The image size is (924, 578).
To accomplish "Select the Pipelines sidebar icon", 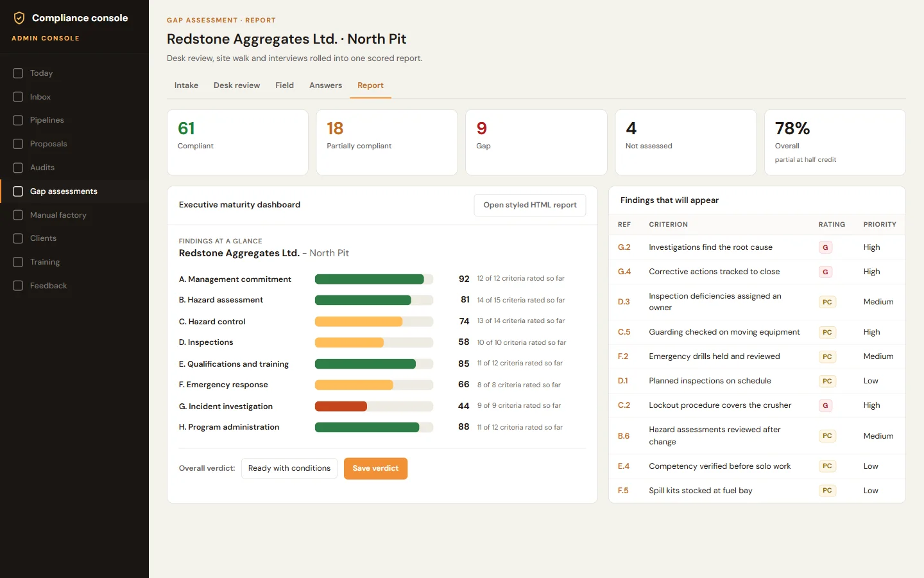I will 18,120.
